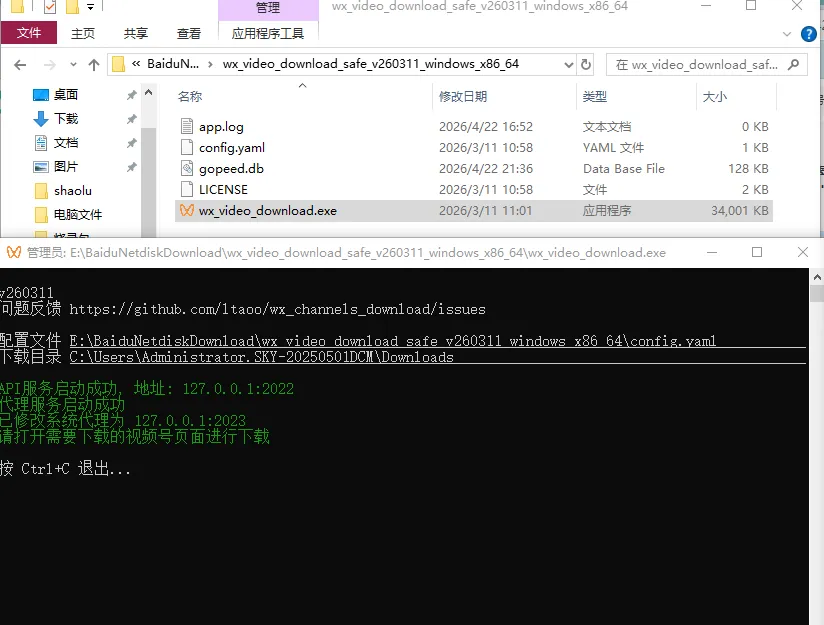Select the gopeed.db file icon
This screenshot has width=824, height=625.
click(187, 168)
